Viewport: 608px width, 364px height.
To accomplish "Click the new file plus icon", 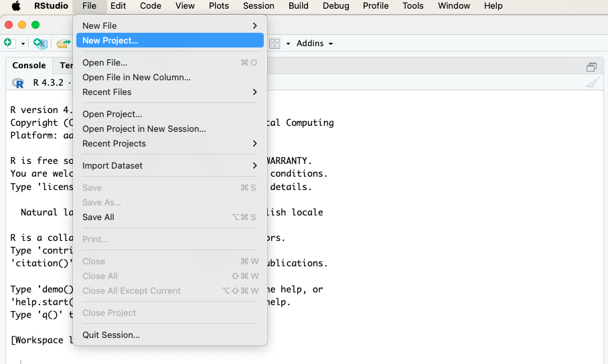I will (9, 43).
